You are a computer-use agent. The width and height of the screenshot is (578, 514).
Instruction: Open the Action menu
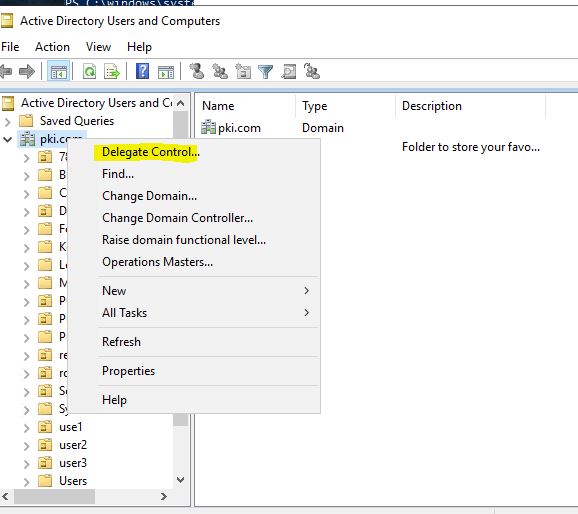pyautogui.click(x=52, y=47)
